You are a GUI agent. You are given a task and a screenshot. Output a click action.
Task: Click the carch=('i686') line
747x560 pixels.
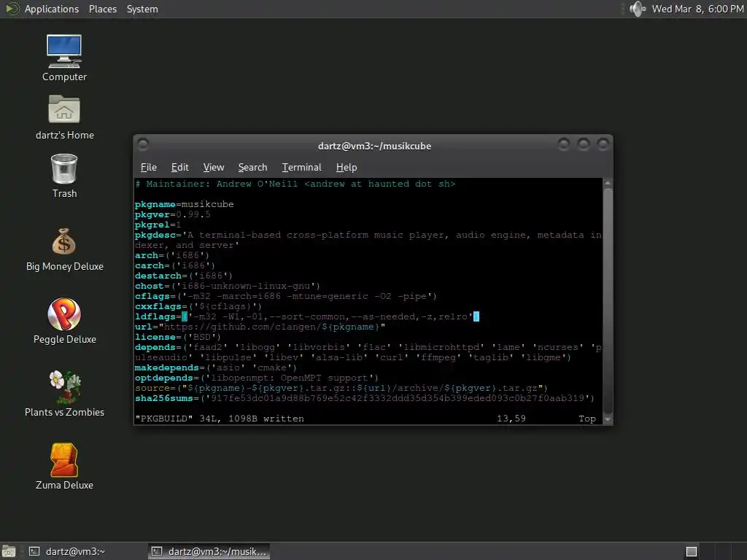point(175,265)
